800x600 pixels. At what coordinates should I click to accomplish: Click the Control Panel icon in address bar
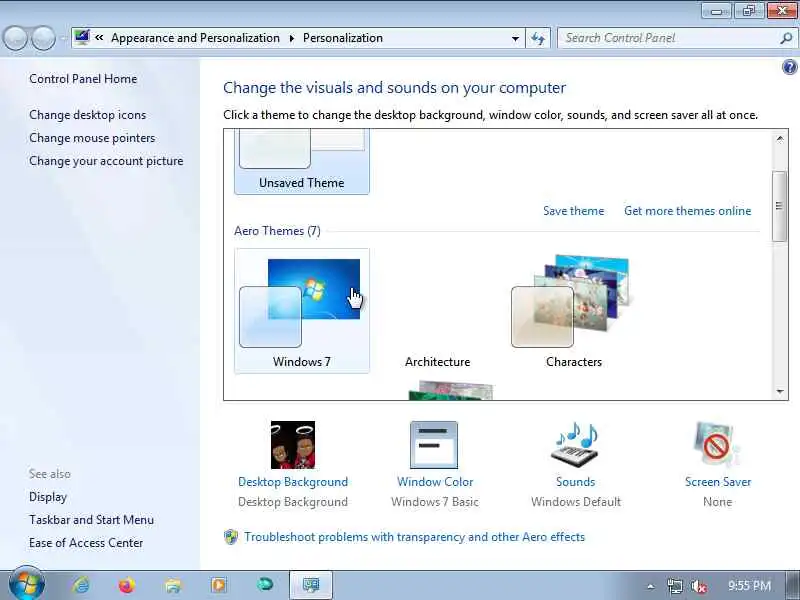coord(82,37)
